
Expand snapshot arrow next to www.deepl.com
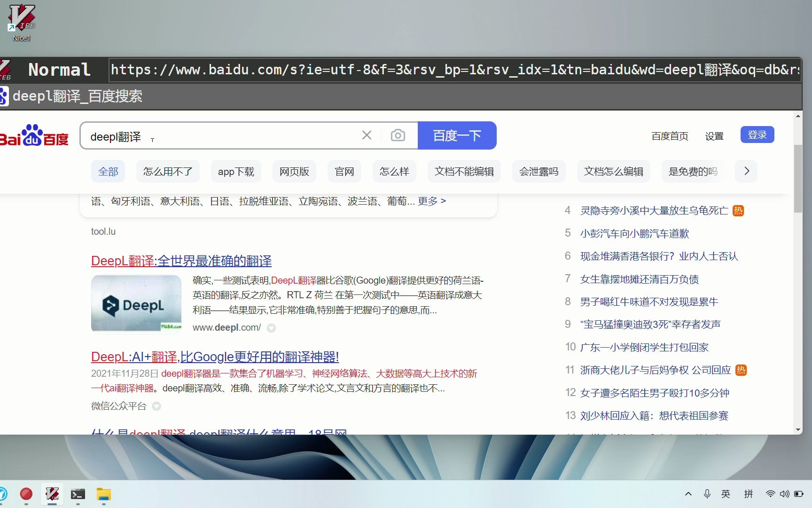pyautogui.click(x=271, y=328)
